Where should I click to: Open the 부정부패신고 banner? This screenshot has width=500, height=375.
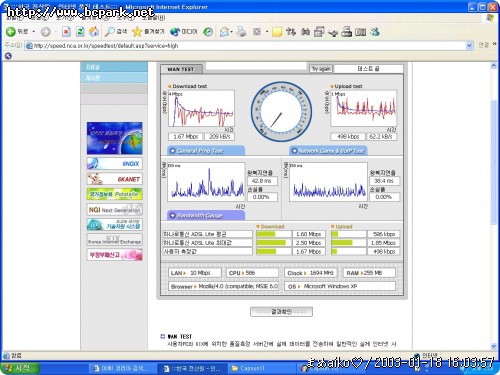(114, 255)
